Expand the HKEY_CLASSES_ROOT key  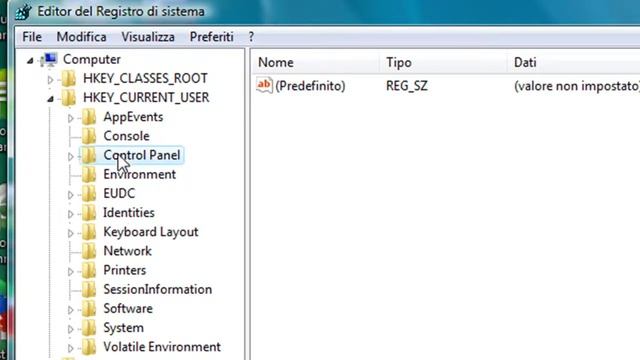(x=50, y=80)
